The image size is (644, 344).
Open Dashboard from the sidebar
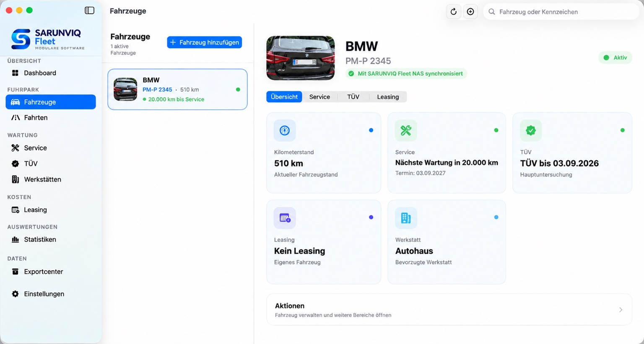point(51,73)
